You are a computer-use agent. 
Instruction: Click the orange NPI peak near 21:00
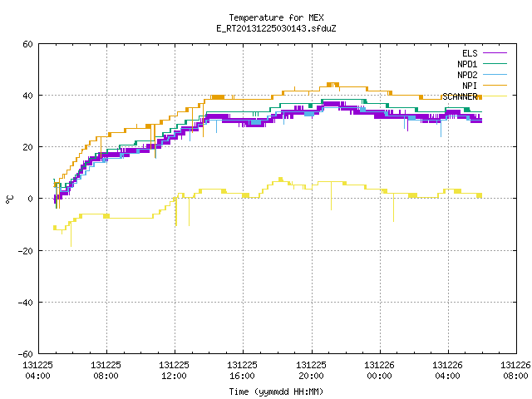click(332, 85)
